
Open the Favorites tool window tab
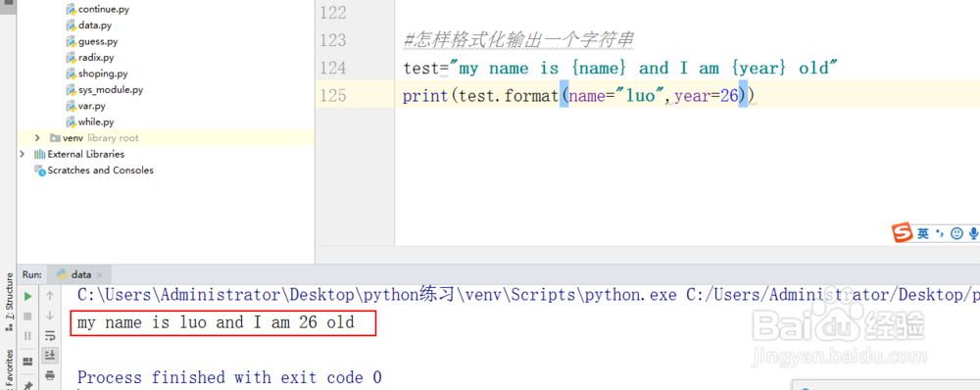coord(9,368)
